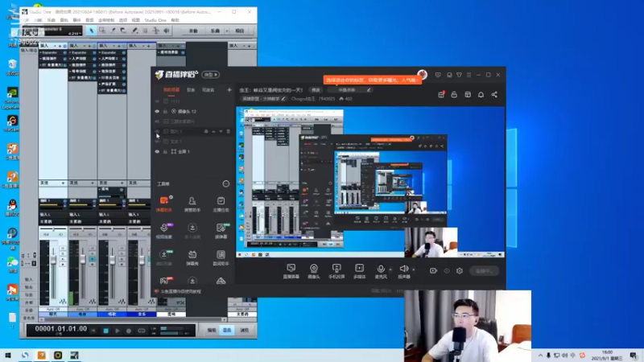
Task: Click the first channel volume fader
Action: pyautogui.click(x=53, y=260)
